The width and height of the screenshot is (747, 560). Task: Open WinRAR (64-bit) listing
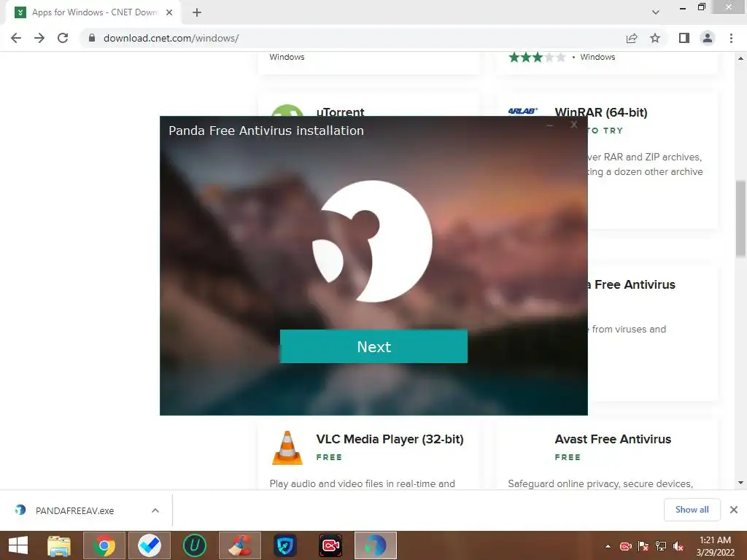point(601,112)
